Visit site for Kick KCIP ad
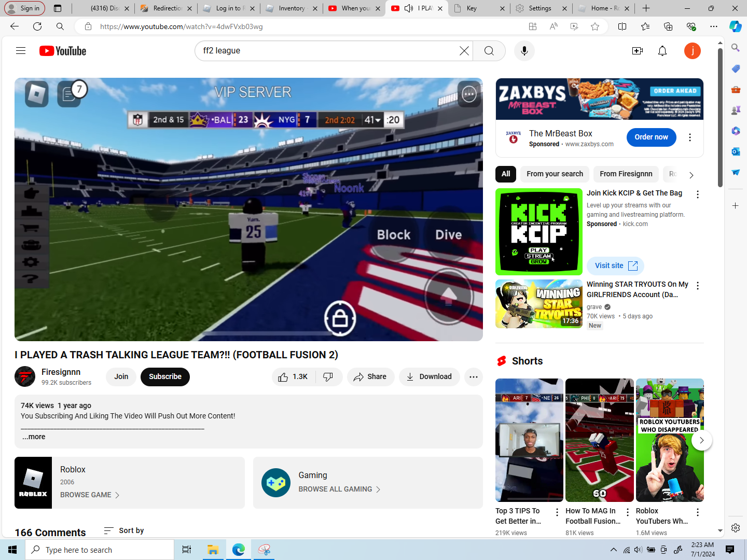747x560 pixels. 616,266
